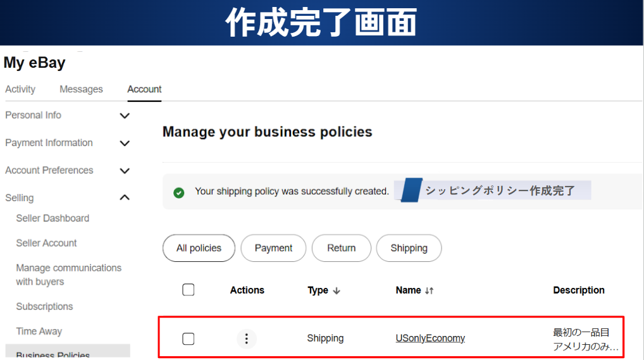This screenshot has height=360, width=644.
Task: Expand the Account Preferences section
Action: pos(125,171)
